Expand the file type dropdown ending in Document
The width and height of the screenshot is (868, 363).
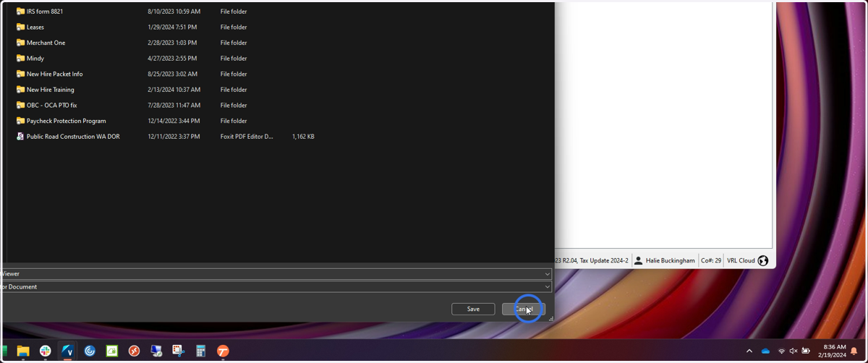click(x=548, y=287)
